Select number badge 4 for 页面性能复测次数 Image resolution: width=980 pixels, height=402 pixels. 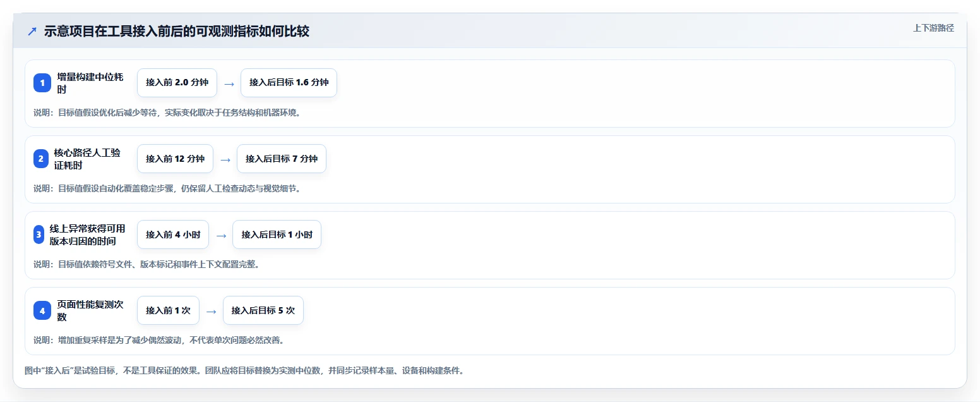coord(42,310)
